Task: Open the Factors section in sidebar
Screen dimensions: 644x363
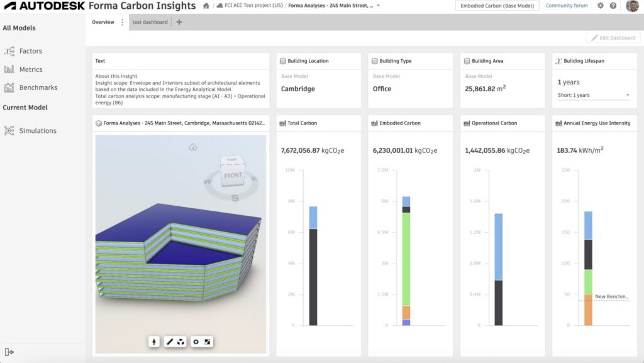Action: (30, 51)
